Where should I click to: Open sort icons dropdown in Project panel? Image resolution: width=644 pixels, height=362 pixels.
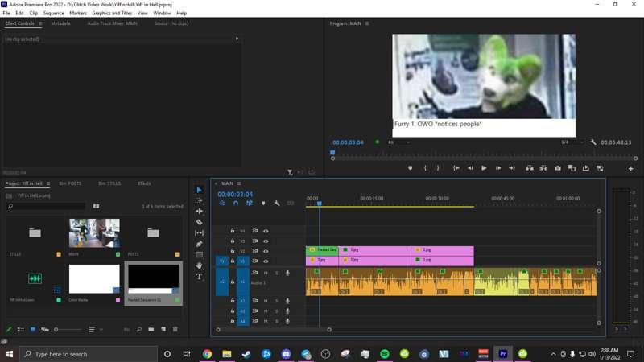94,329
